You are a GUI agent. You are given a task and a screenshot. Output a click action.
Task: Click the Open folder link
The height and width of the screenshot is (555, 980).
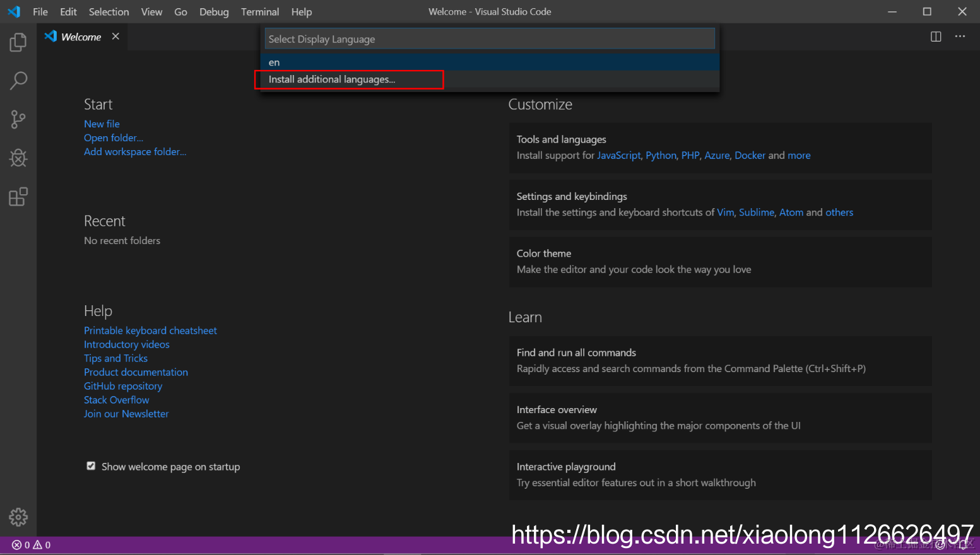[114, 137]
